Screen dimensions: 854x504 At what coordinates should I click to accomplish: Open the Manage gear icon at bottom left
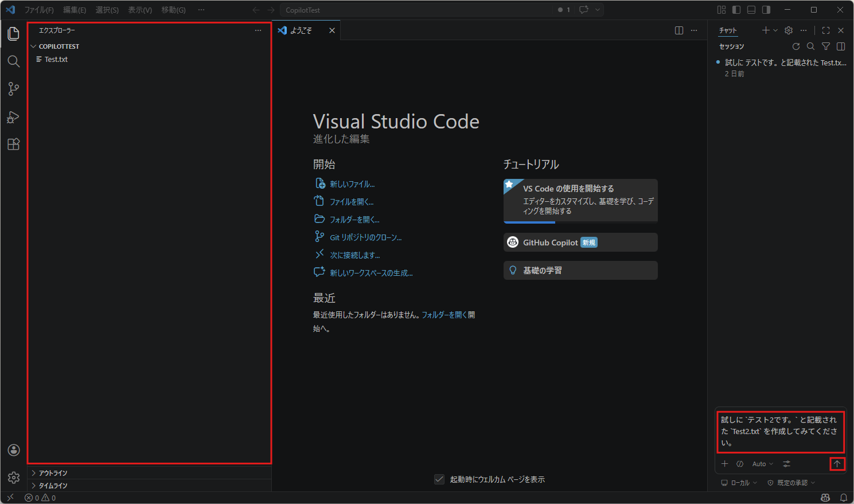click(x=14, y=478)
